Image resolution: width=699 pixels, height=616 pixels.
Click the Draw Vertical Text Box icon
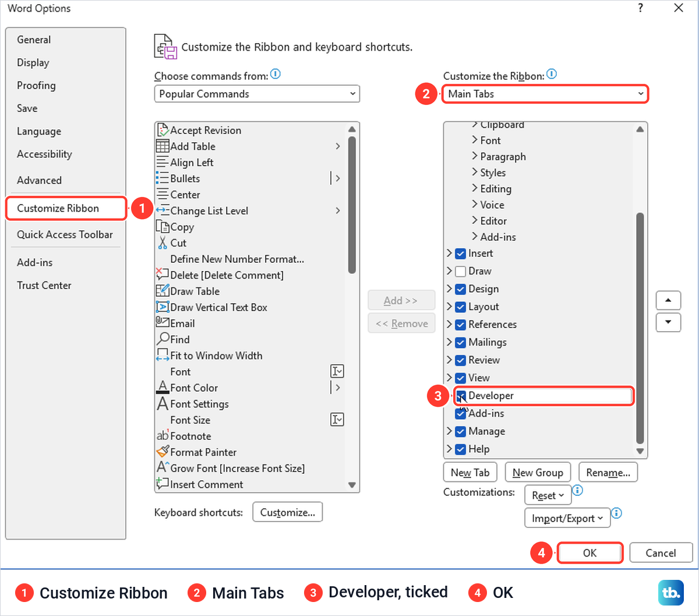pos(163,307)
